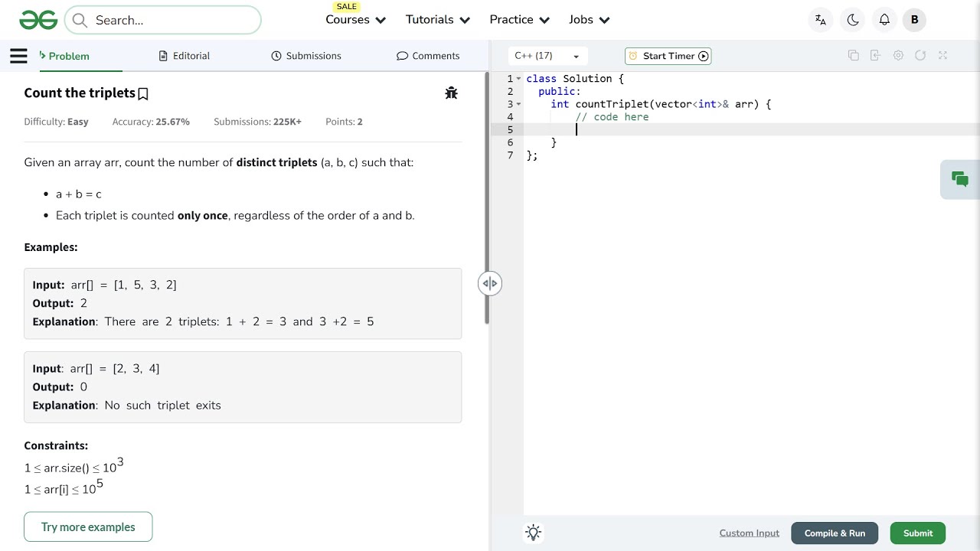
Task: Click second example Input arr[] = [2, 3, 4]
Action: 96,368
